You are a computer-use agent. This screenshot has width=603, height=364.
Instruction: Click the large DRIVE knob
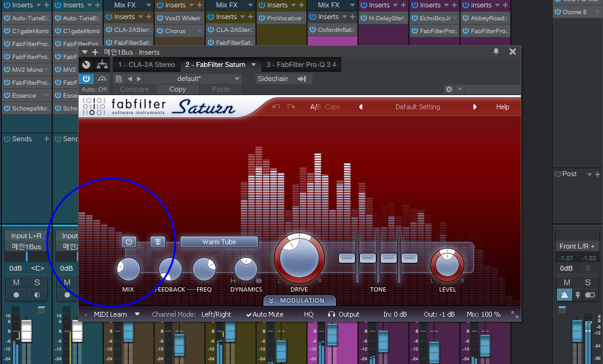coord(299,258)
